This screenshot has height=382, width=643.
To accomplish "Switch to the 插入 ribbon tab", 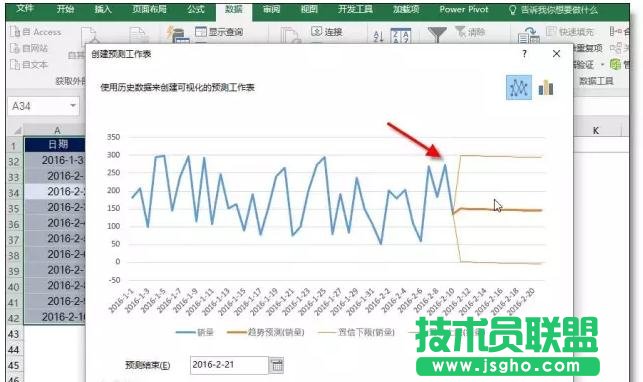I will [103, 9].
